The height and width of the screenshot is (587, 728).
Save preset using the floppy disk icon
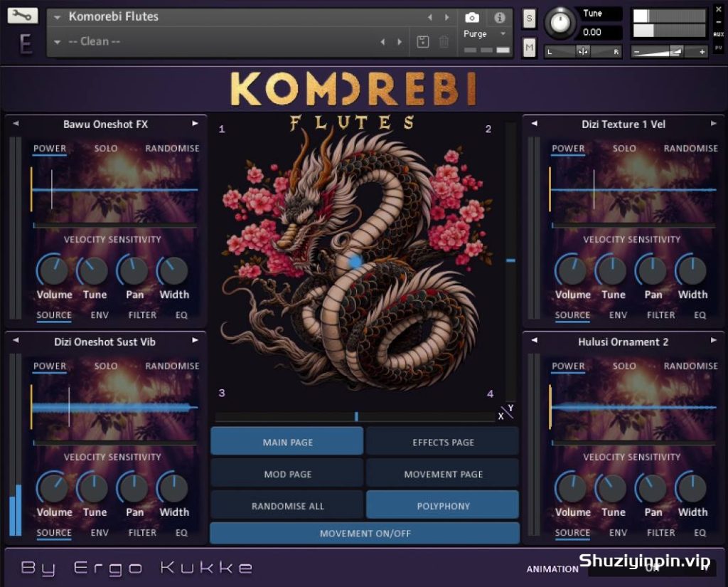tap(422, 42)
